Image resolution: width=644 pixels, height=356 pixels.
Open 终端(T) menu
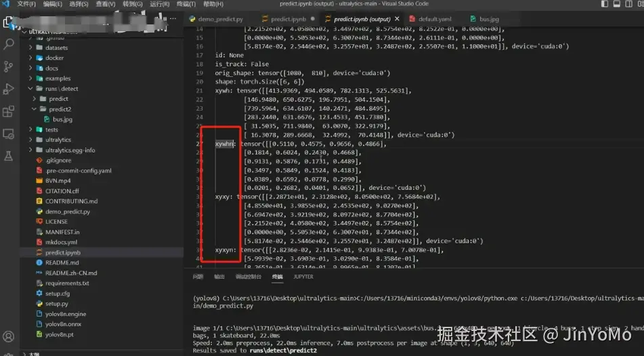(x=186, y=3)
